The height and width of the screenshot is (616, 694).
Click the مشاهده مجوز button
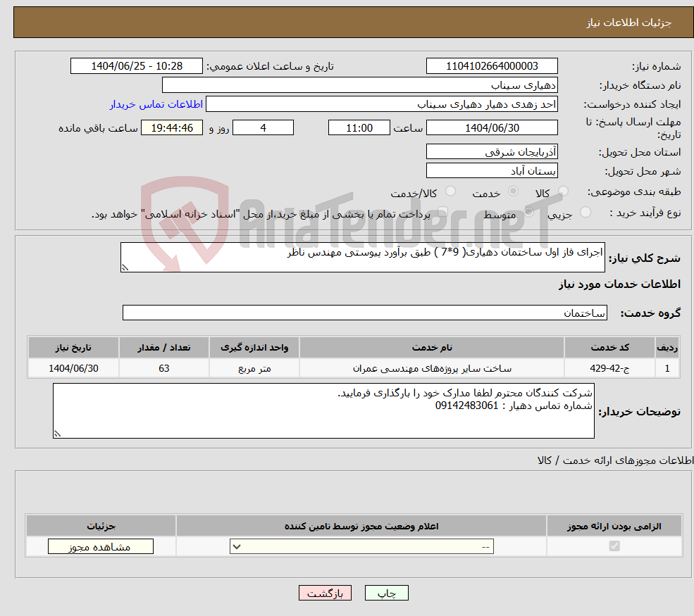(101, 546)
